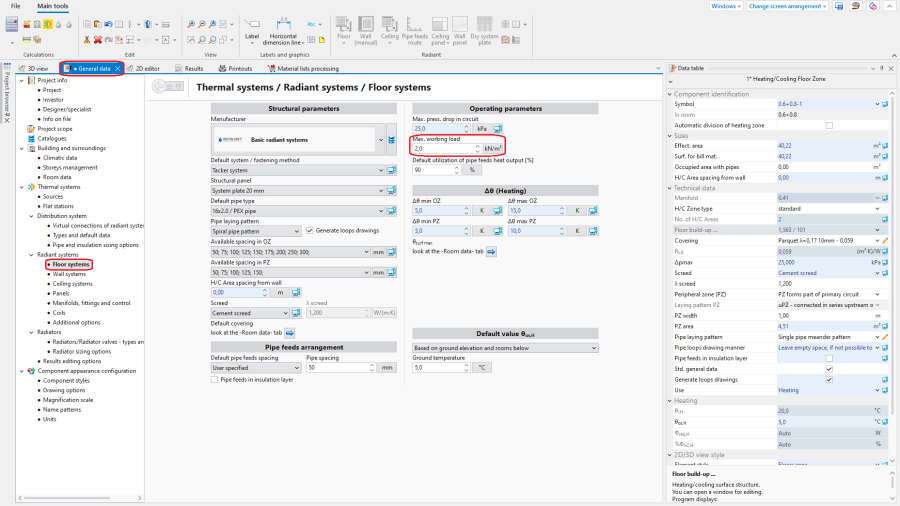Select the Wall panel tool
The height and width of the screenshot is (506, 900).
click(460, 30)
